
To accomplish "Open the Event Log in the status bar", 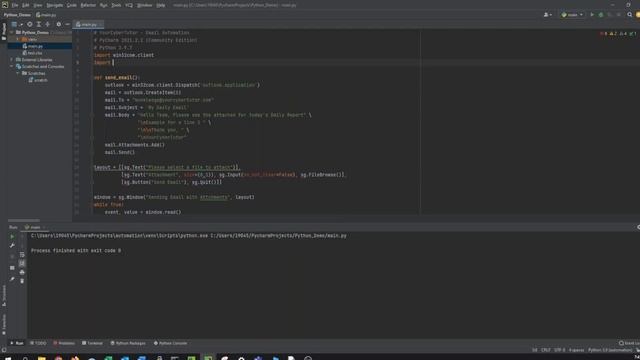I will pos(629,343).
